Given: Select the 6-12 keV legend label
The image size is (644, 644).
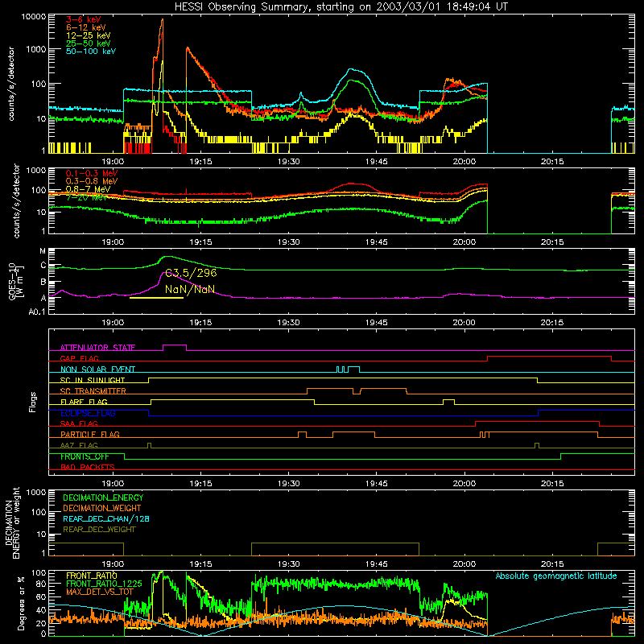Looking at the screenshot, I should pos(86,27).
